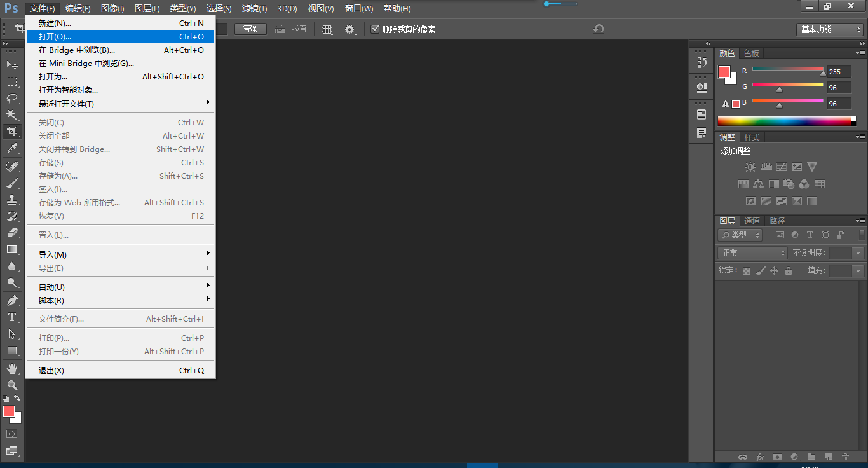The height and width of the screenshot is (468, 868).
Task: Open the 基本功能 workspace dropdown
Action: point(830,29)
